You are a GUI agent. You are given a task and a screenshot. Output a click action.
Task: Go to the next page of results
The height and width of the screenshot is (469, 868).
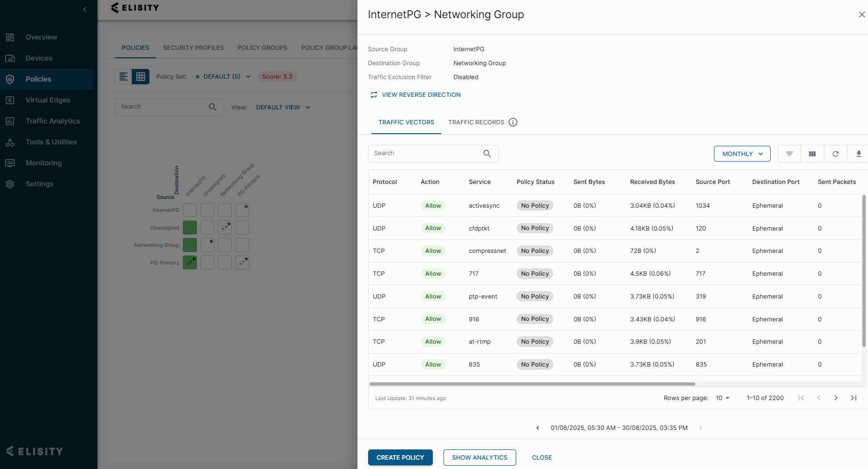(x=836, y=398)
